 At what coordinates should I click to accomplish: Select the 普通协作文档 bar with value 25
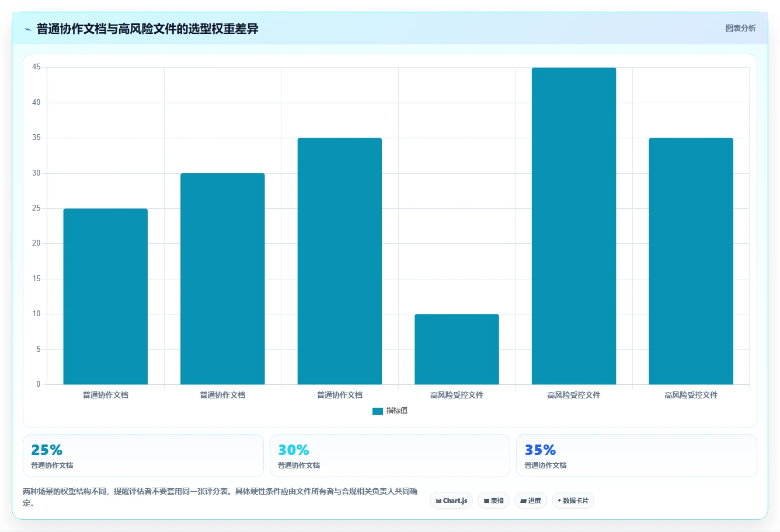tap(106, 296)
